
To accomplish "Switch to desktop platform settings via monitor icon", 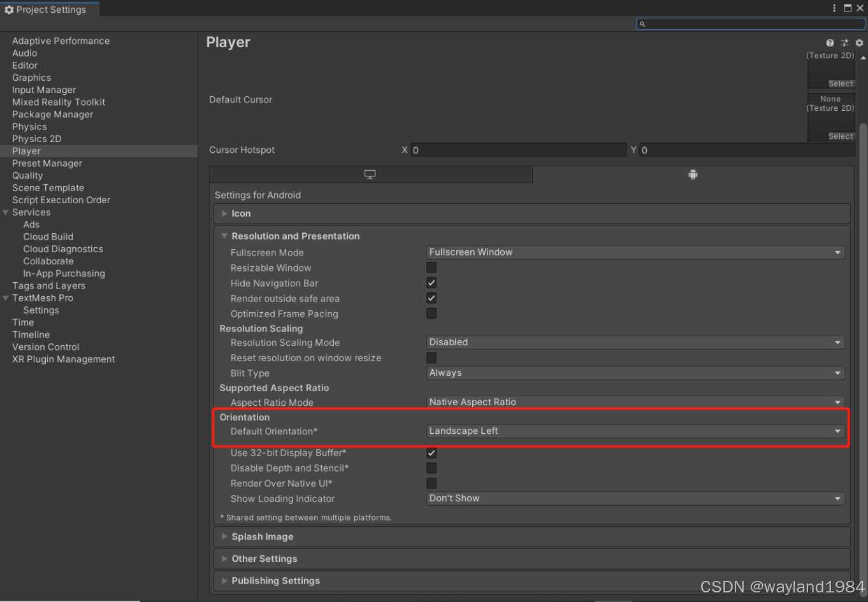I will click(x=370, y=174).
